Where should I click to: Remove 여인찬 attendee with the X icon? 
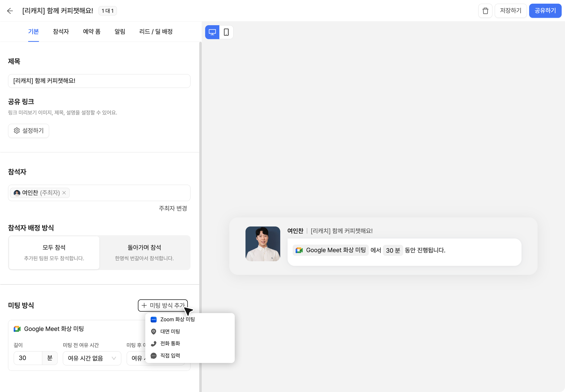[64, 193]
